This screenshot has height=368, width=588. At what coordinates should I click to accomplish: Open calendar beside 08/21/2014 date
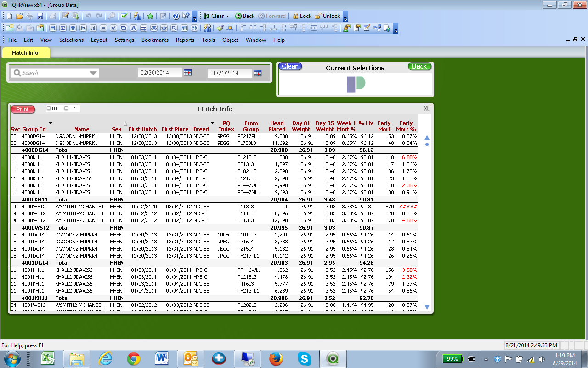(x=257, y=73)
